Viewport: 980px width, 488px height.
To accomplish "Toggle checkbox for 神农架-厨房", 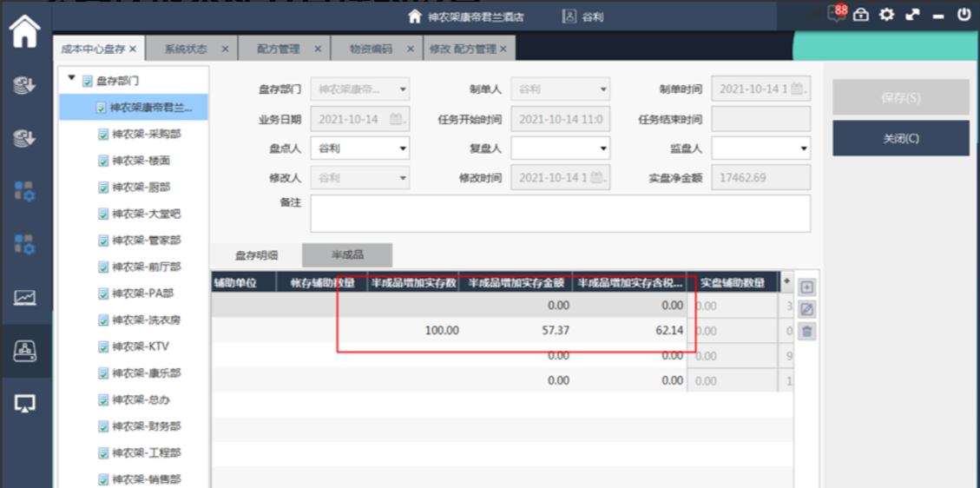I will pos(103,188).
